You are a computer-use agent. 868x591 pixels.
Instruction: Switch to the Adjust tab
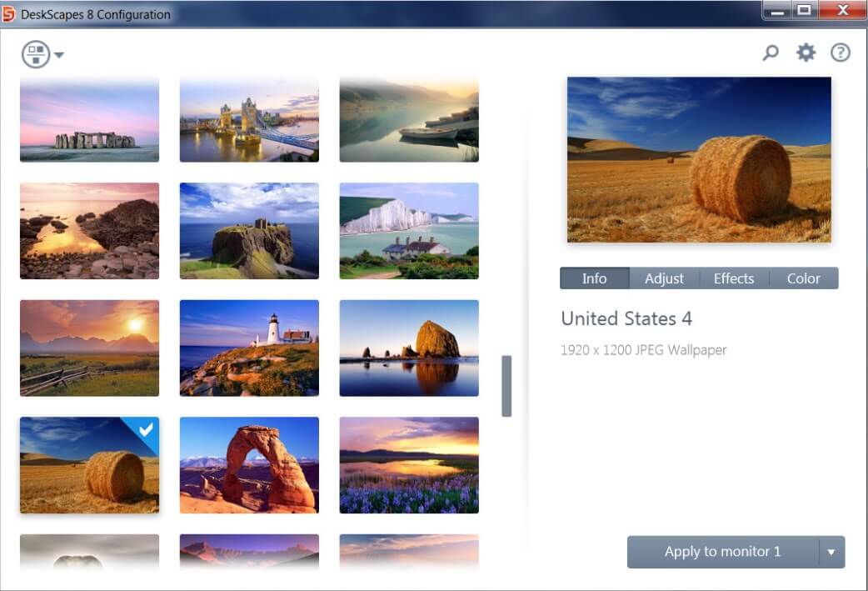tap(664, 278)
